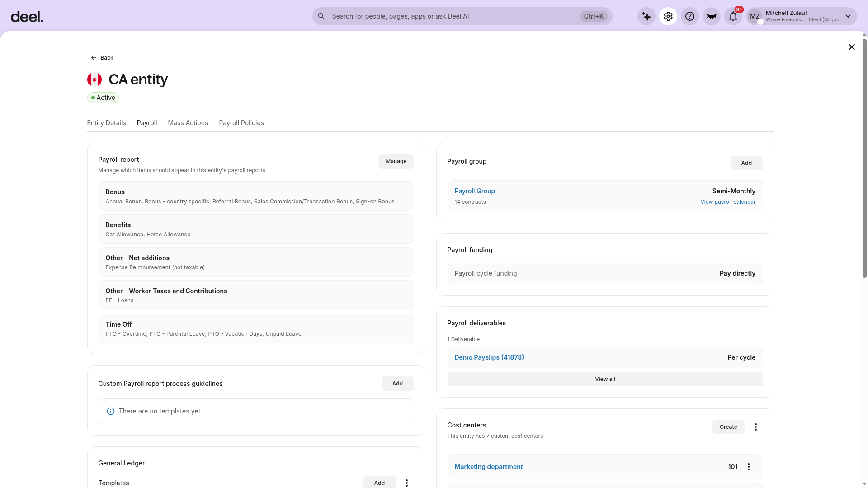Expand the Mitchell Zulauf account dropdown

click(848, 16)
